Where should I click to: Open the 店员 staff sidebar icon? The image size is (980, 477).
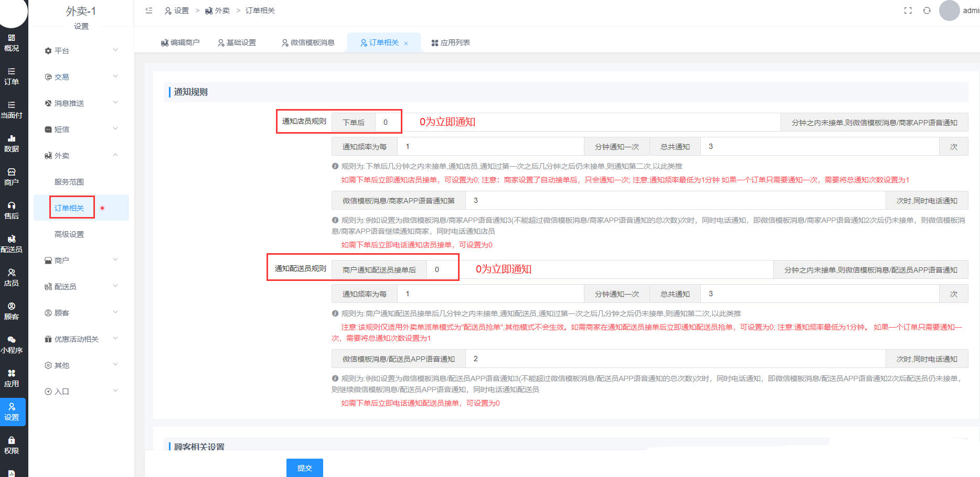point(12,278)
